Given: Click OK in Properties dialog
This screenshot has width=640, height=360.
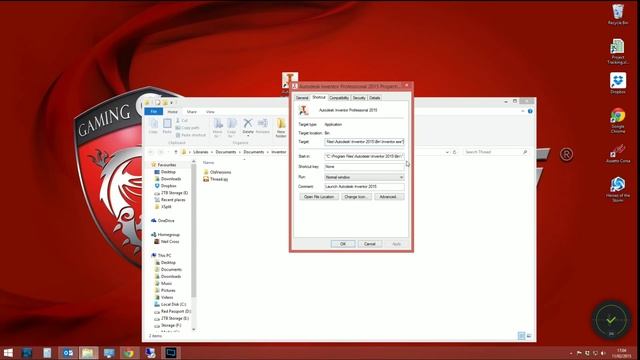Looking at the screenshot, I should tap(343, 244).
